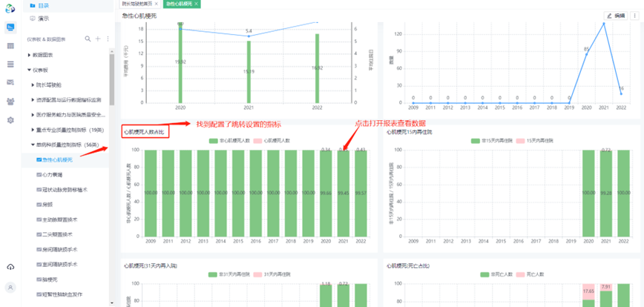Collapse the 仪表板 tree node

click(x=29, y=70)
